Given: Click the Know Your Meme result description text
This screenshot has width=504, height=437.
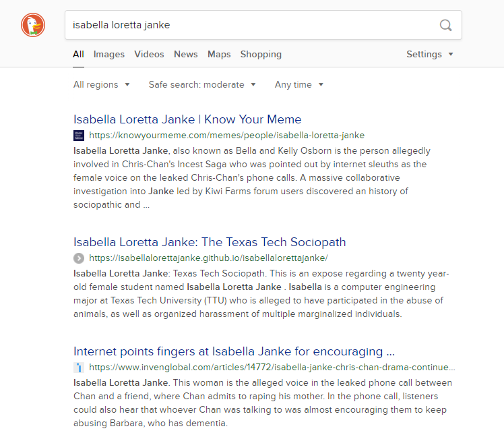Looking at the screenshot, I should coord(252,177).
